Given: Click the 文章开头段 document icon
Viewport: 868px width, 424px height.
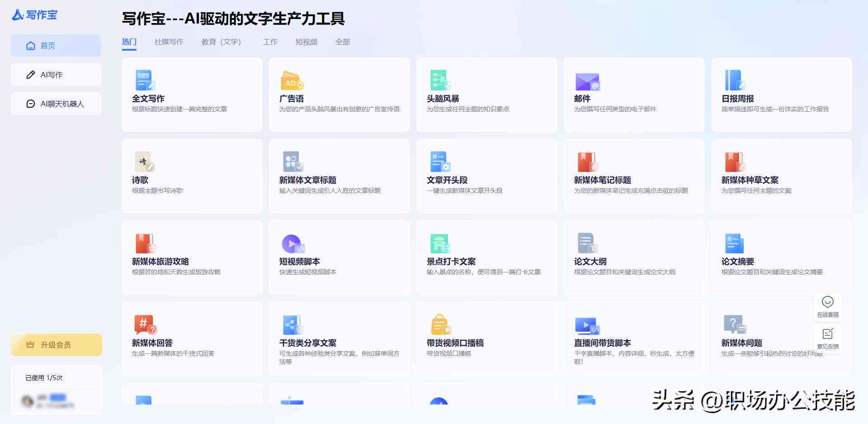Looking at the screenshot, I should click(440, 162).
